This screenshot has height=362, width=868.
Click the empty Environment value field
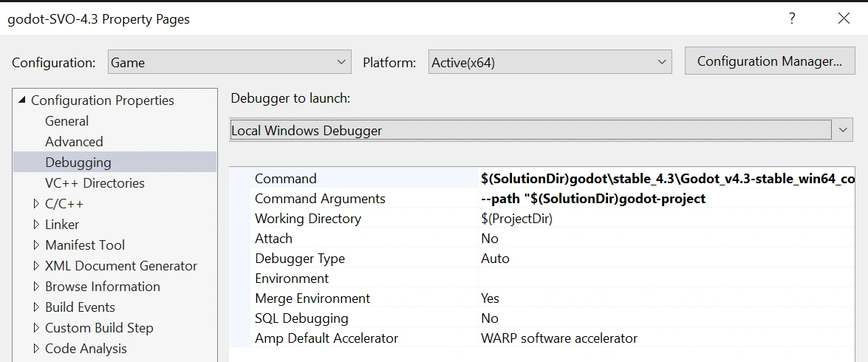665,279
